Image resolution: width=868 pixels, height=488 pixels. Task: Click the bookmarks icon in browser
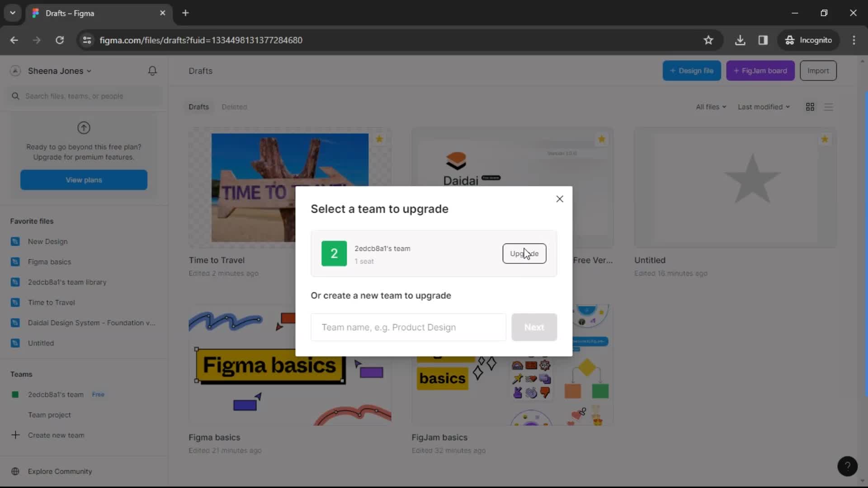coord(709,40)
